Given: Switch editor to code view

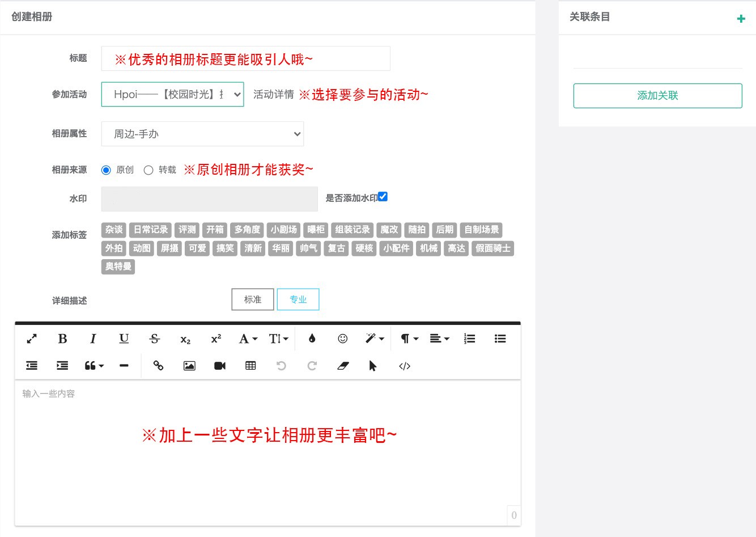Looking at the screenshot, I should coord(405,366).
